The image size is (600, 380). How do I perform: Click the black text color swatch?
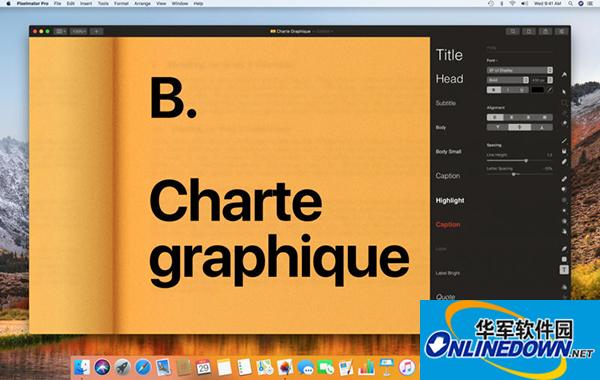click(x=537, y=90)
